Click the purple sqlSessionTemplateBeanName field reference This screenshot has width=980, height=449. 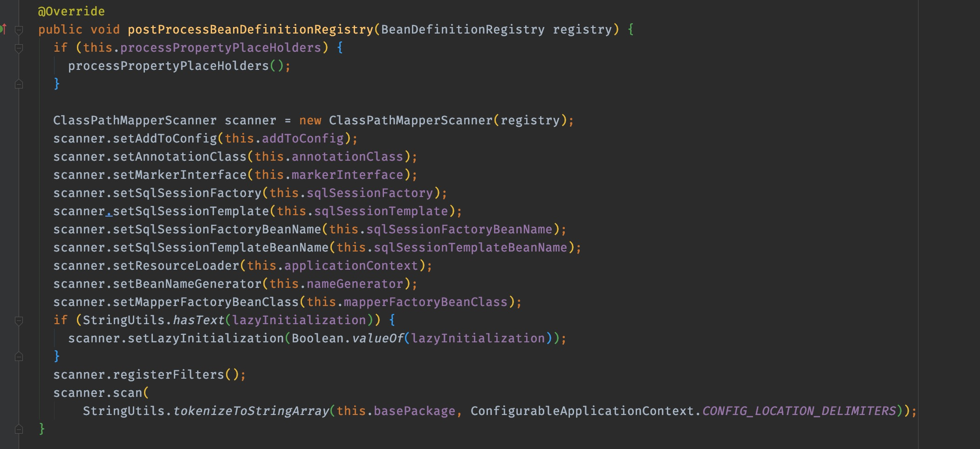(x=470, y=247)
